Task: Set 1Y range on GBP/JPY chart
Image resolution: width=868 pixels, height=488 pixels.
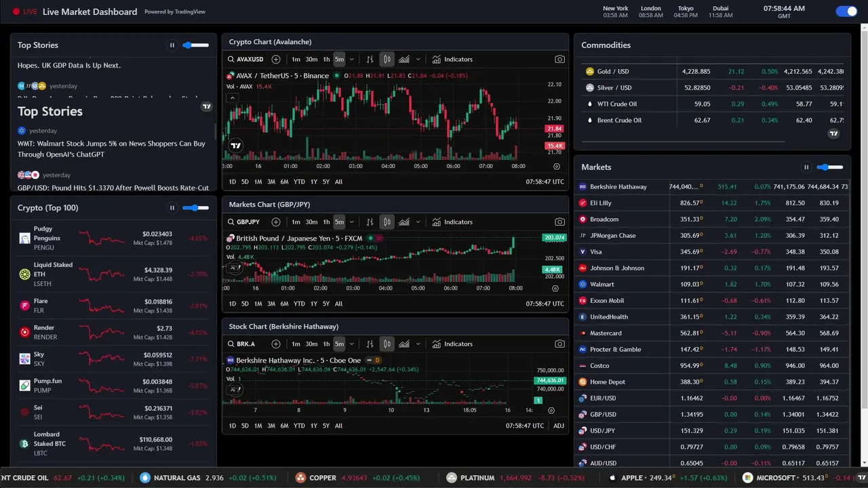Action: (313, 304)
